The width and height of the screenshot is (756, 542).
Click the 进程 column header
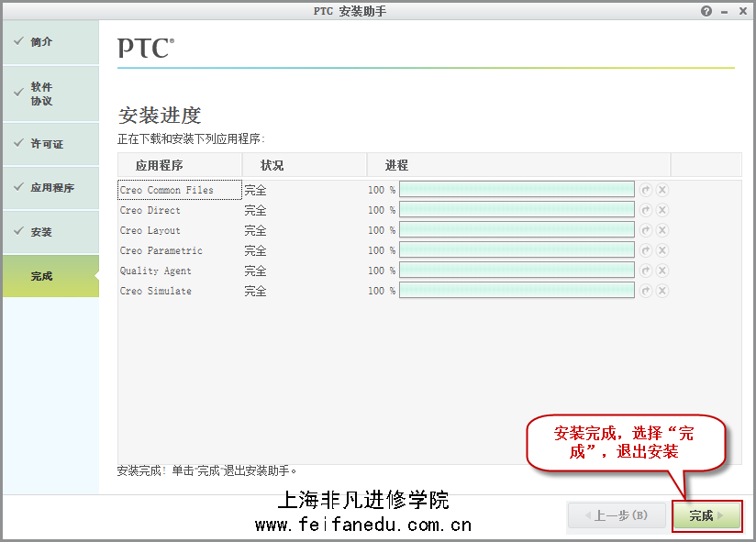coord(518,165)
